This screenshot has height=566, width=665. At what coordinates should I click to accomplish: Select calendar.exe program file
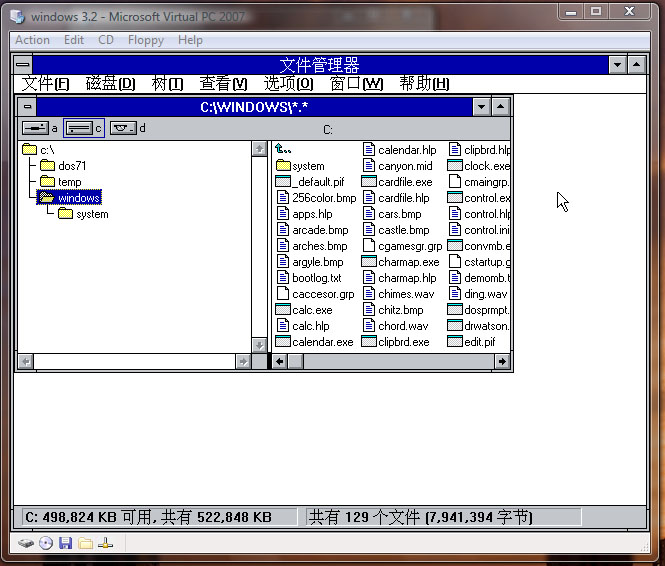(x=314, y=342)
